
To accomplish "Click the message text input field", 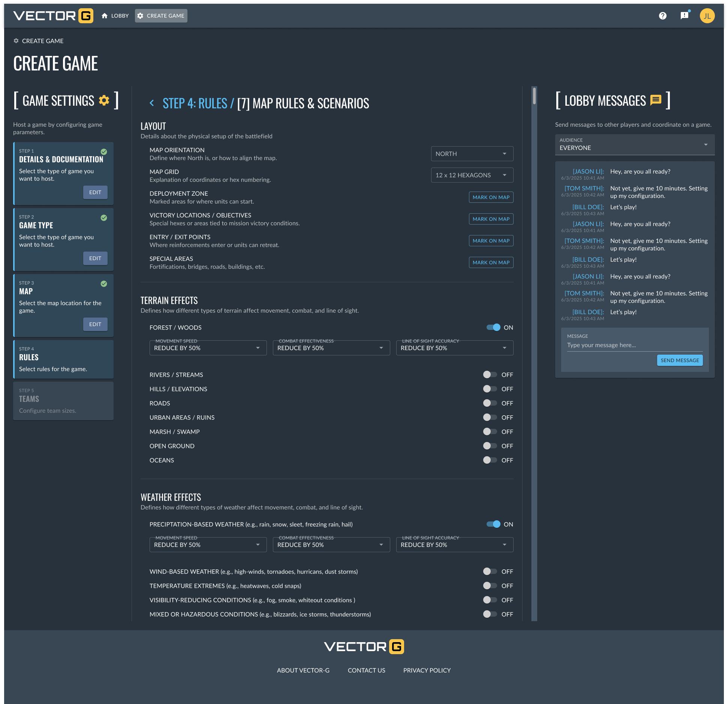I will pyautogui.click(x=634, y=345).
